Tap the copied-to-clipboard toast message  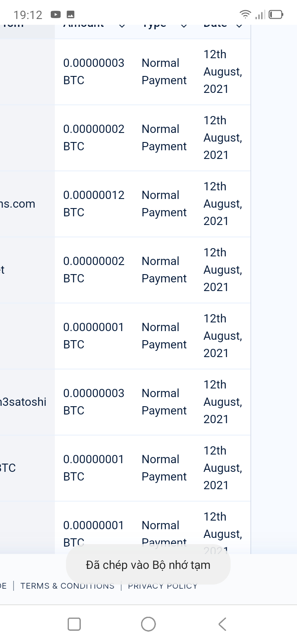tap(148, 565)
